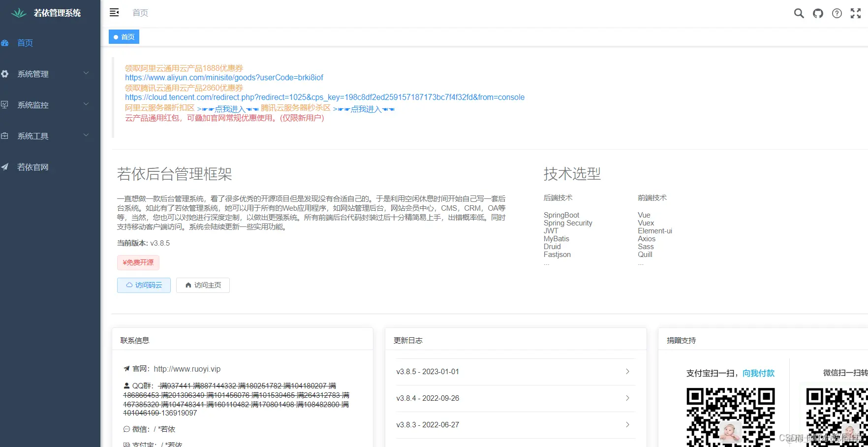Click Vue in the frontend list
Screen dimensions: 868x447
(644, 215)
